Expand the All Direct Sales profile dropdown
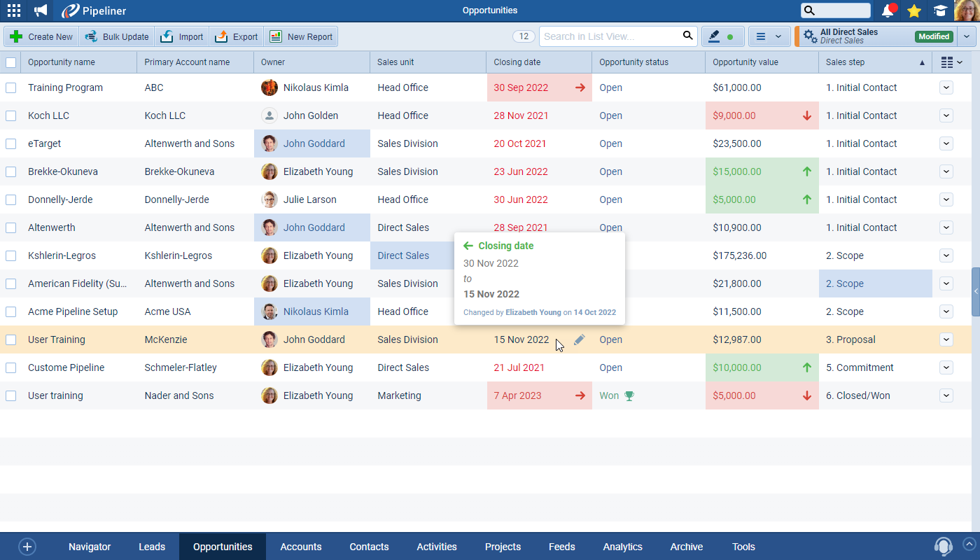980x560 pixels. pos(967,36)
